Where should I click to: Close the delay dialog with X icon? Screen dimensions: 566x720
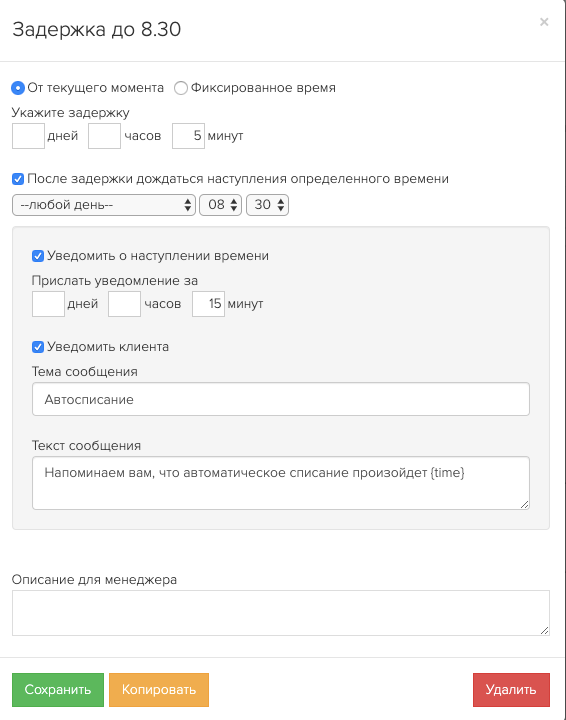click(x=544, y=22)
